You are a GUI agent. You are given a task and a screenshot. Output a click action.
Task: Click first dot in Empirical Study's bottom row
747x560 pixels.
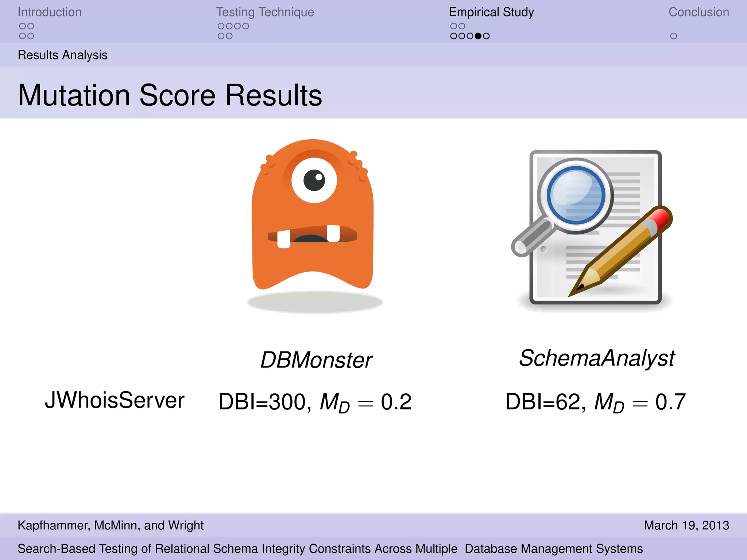pyautogui.click(x=454, y=36)
